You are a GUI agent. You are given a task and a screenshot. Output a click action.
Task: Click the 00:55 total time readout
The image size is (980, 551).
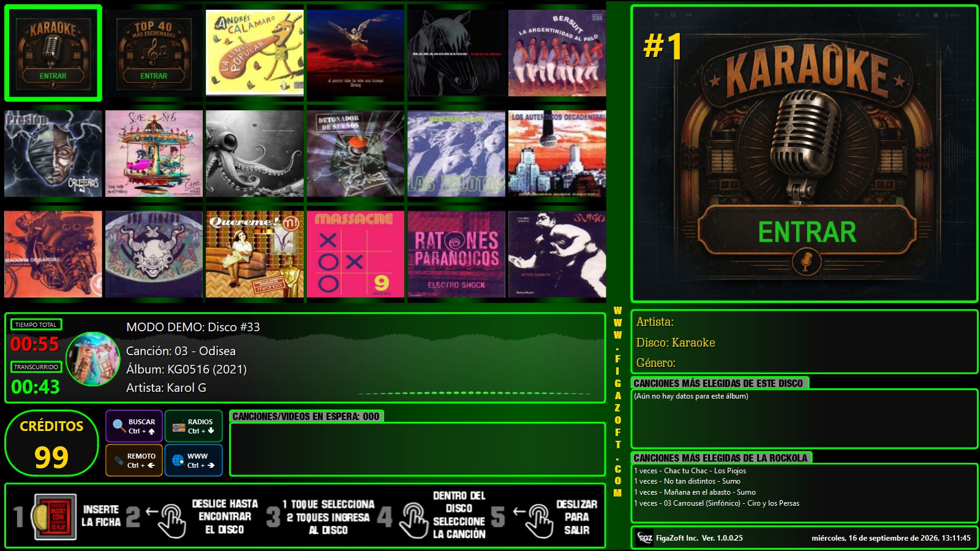(35, 344)
